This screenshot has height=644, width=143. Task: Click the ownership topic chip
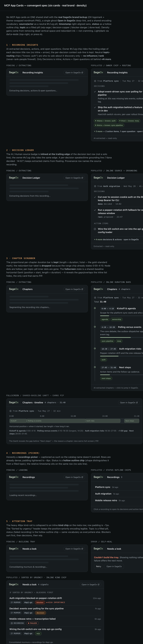click(116, 319)
